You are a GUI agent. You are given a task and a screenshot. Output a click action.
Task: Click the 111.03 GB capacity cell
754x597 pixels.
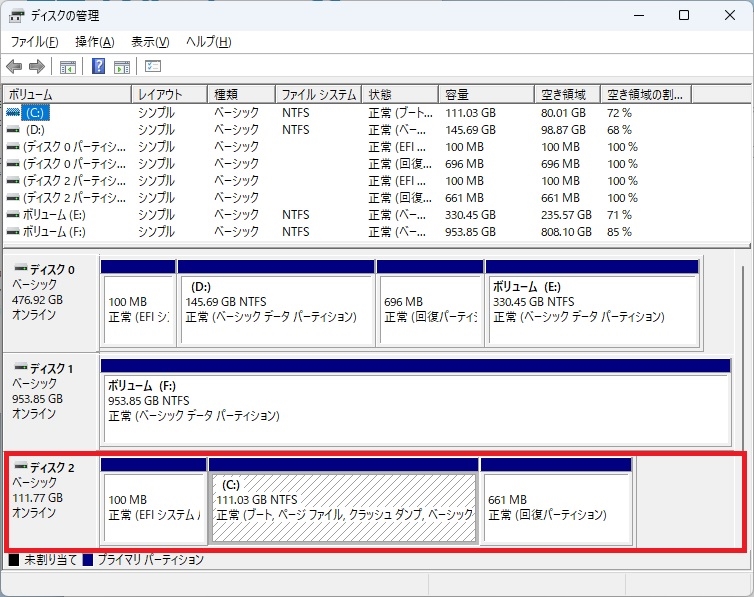pos(470,113)
